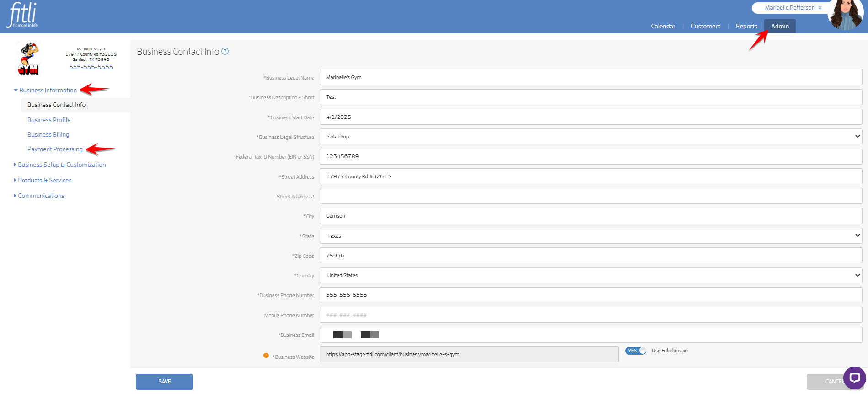The height and width of the screenshot is (394, 868).
Task: Click the Business Description - Short field
Action: click(591, 97)
